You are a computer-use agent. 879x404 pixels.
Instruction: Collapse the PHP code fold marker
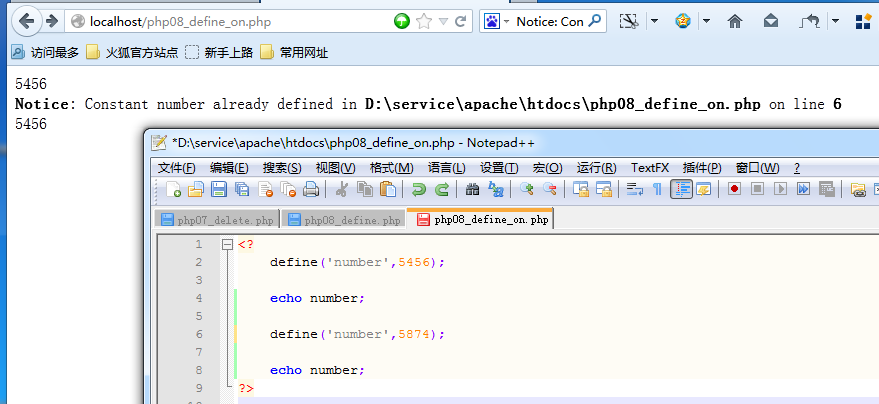click(x=227, y=244)
